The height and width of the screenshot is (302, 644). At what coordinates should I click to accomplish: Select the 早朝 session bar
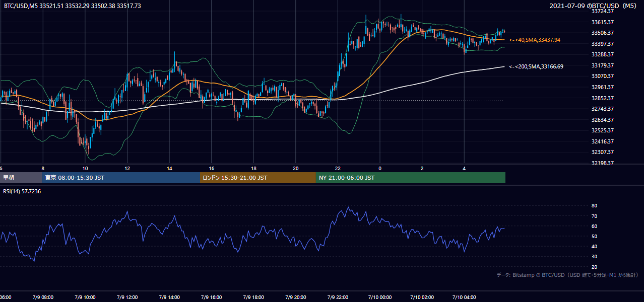point(21,178)
